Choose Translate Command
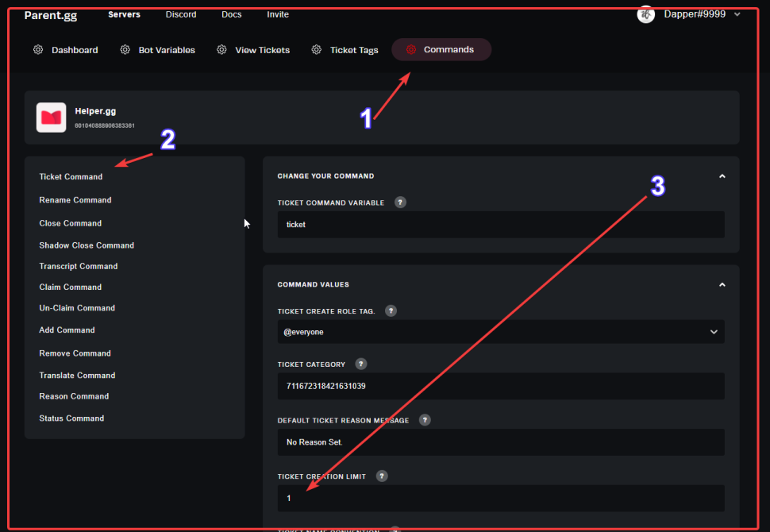Viewport: 770px width, 532px height. tap(77, 376)
